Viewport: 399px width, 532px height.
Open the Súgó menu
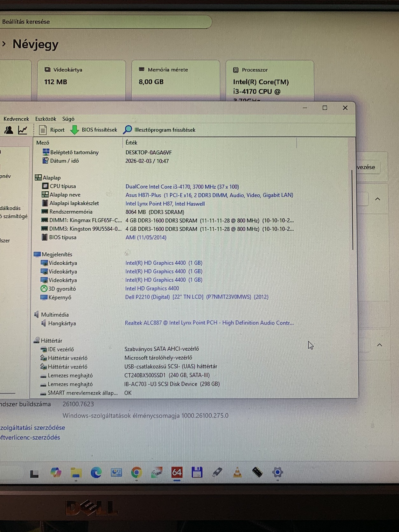click(68, 119)
